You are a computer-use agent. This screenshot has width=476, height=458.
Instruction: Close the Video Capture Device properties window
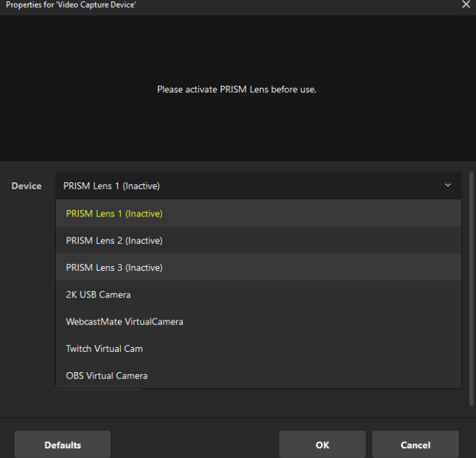466,4
